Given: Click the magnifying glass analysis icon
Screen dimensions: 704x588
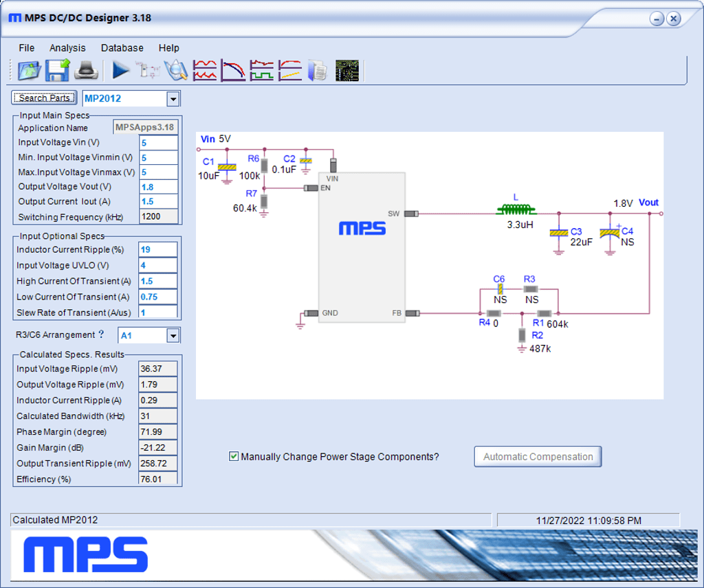Looking at the screenshot, I should pyautogui.click(x=176, y=70).
